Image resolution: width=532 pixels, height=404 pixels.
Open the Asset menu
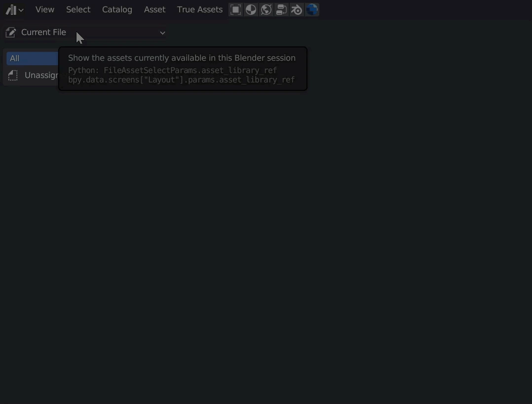tap(154, 9)
